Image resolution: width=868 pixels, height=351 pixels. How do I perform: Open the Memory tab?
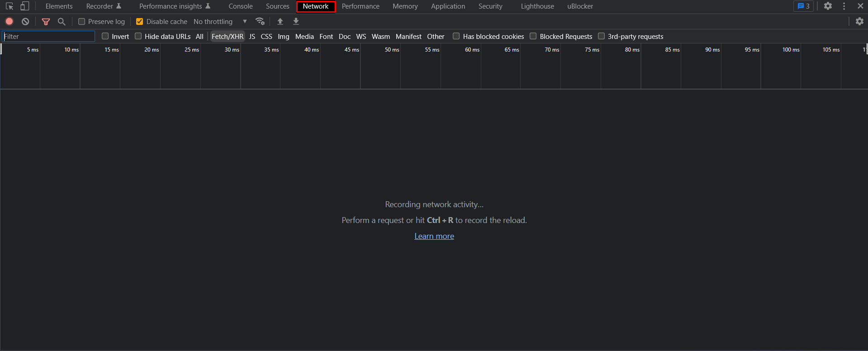click(405, 6)
